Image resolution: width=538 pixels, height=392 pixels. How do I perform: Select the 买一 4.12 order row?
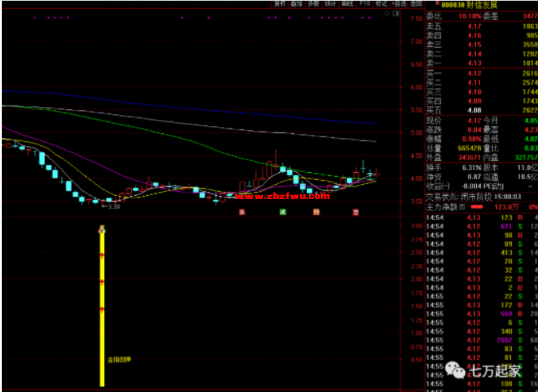(482, 73)
